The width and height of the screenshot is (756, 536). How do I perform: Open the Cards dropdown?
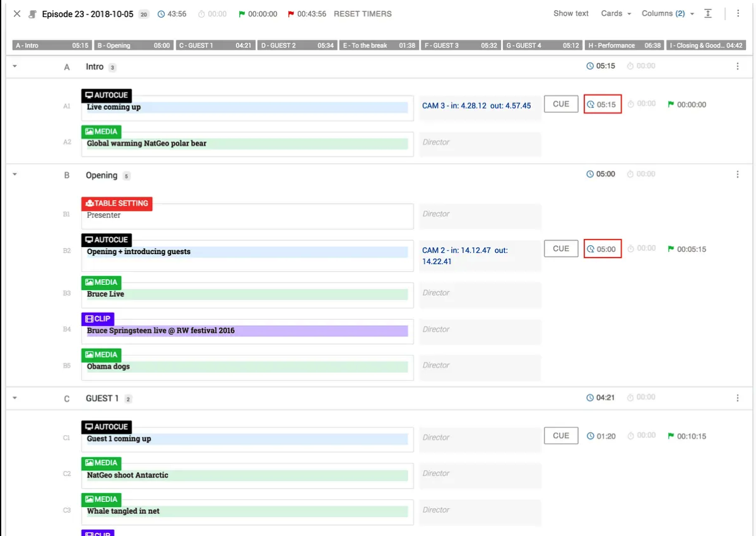coord(616,13)
